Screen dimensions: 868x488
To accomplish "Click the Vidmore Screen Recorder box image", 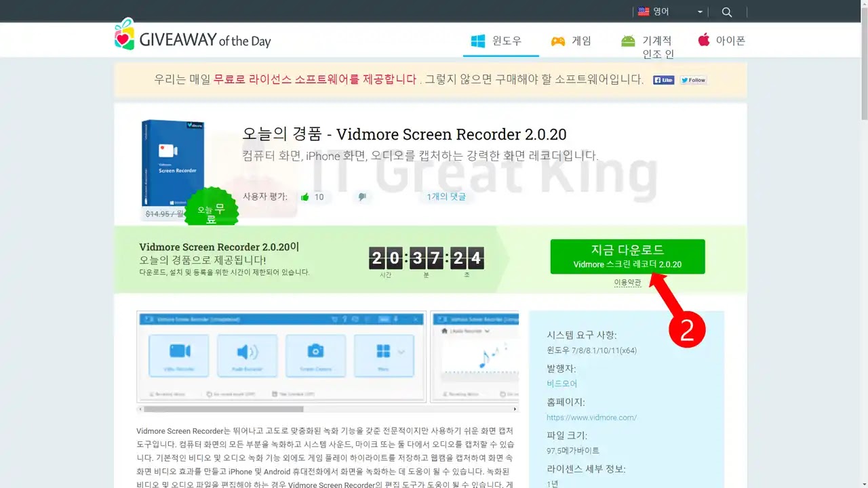I will tap(173, 163).
